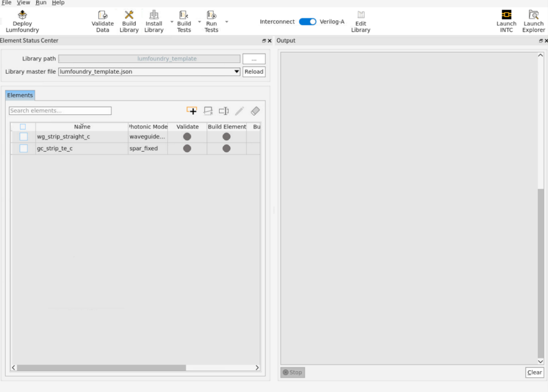Select the gc_strip_te_c name cell
This screenshot has height=392, width=548.
[82, 148]
